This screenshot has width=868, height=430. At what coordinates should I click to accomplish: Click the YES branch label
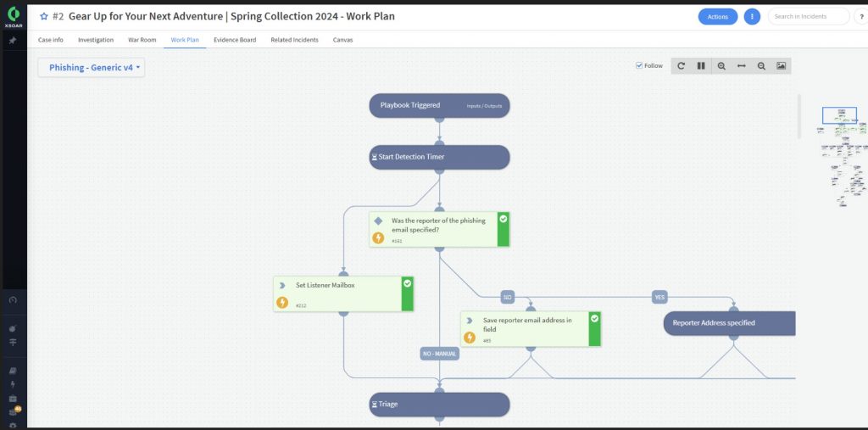659,298
